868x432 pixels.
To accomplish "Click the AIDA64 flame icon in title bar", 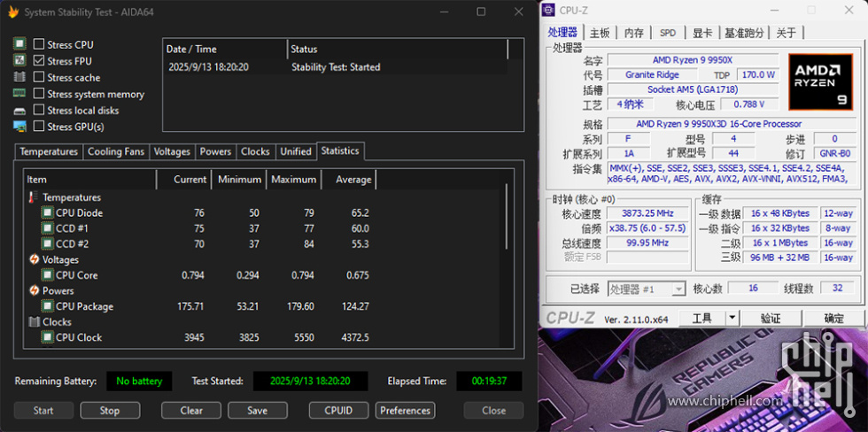I will click(x=13, y=12).
